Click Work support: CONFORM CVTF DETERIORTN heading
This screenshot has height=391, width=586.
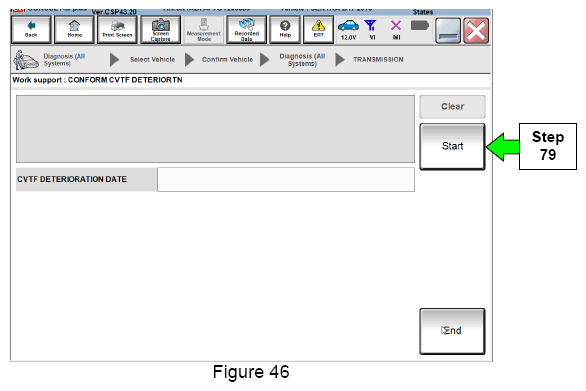tap(98, 80)
